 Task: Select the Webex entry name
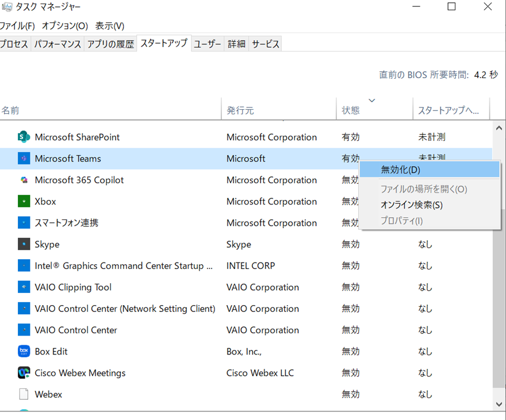48,394
